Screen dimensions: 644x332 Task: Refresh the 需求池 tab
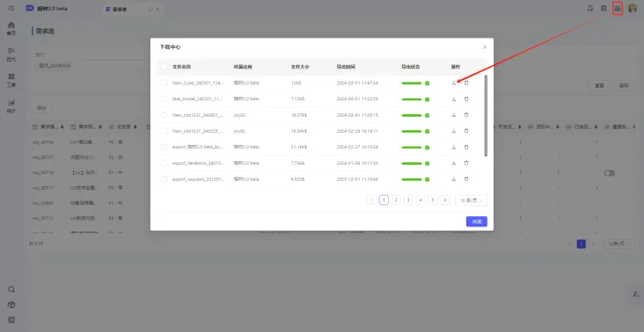coord(150,9)
